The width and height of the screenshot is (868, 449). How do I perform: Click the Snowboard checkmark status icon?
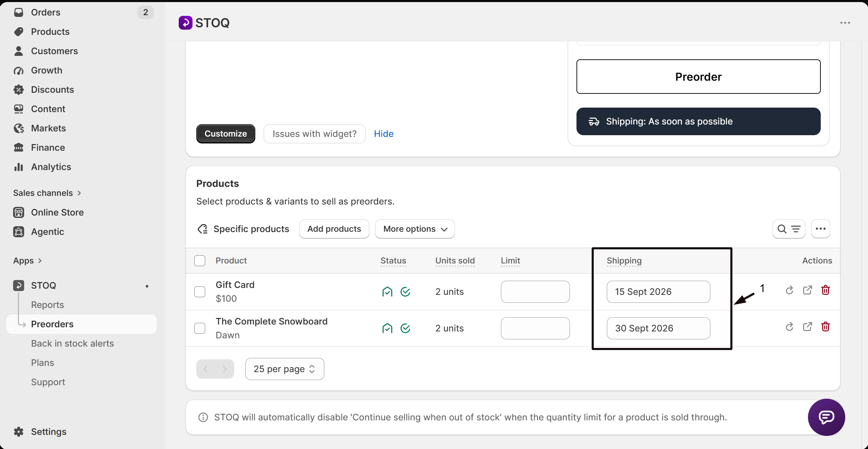(x=405, y=328)
